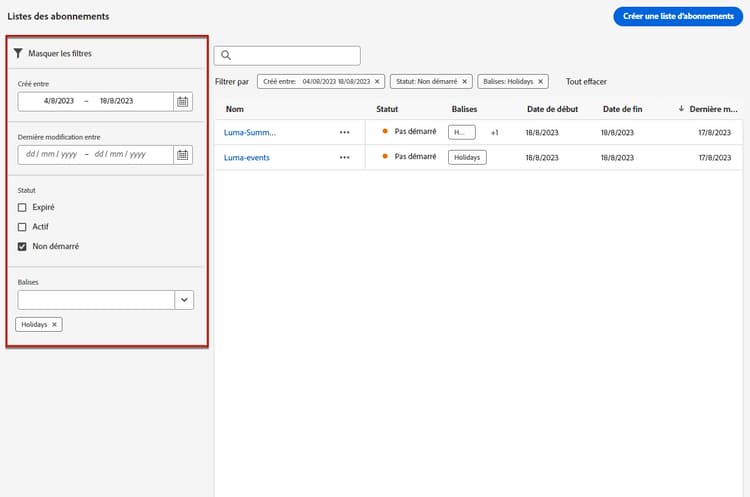Click Pas démarré status of Luma-events row
The height and width of the screenshot is (497, 750).
click(415, 156)
